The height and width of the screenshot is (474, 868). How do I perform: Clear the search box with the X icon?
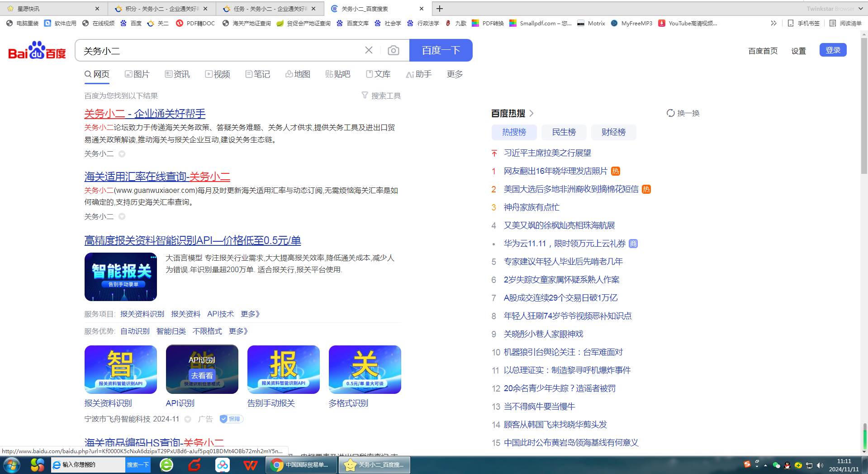(x=369, y=50)
